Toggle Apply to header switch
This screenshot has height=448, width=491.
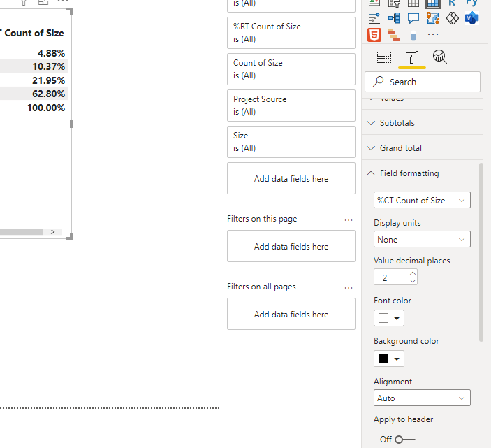coord(404,440)
